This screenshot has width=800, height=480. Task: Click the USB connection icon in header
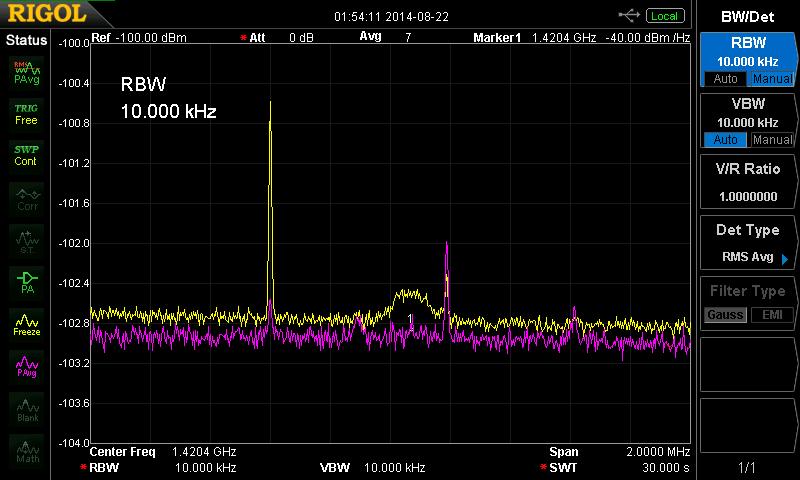point(629,15)
